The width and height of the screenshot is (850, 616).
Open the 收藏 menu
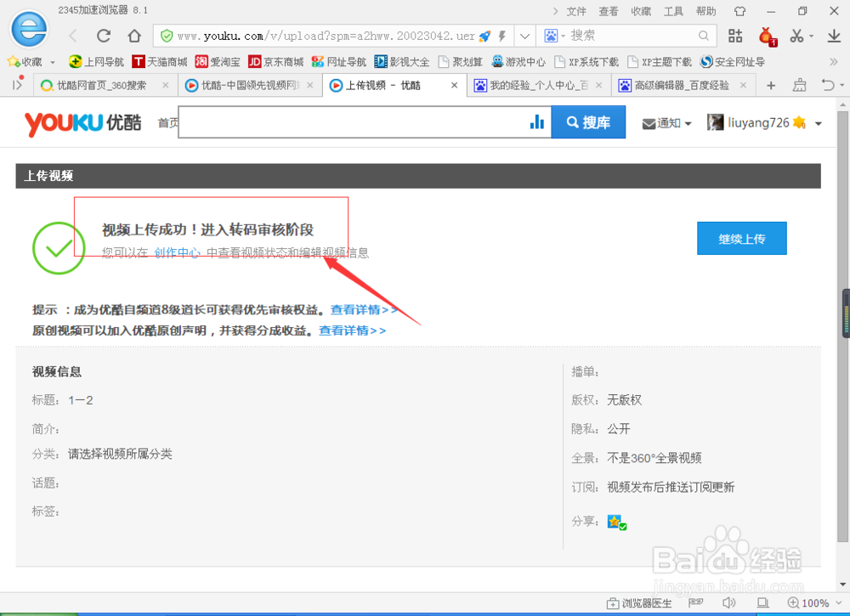pos(641,11)
